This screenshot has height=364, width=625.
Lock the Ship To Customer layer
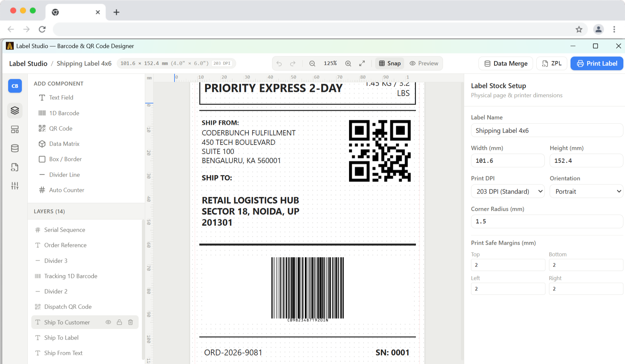[119, 322]
